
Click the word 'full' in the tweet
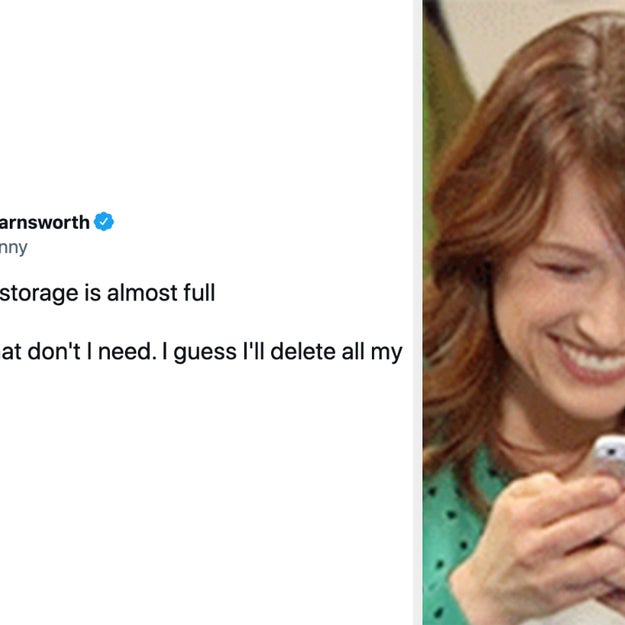click(197, 295)
